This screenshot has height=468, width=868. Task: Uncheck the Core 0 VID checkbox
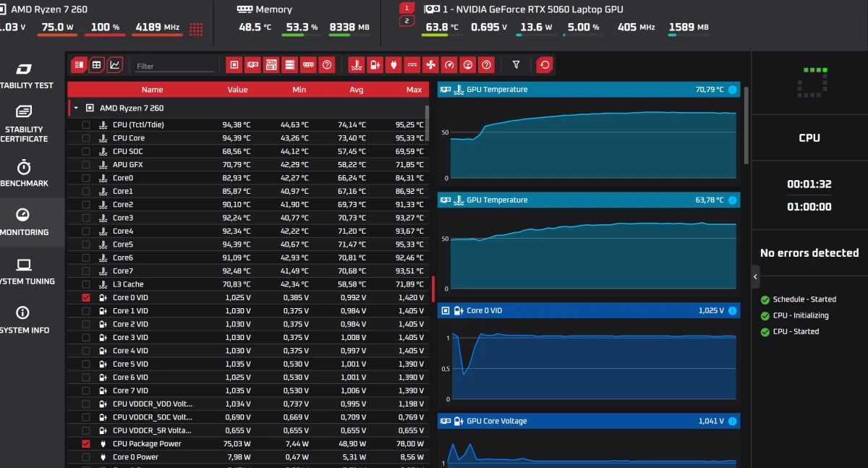coord(86,297)
